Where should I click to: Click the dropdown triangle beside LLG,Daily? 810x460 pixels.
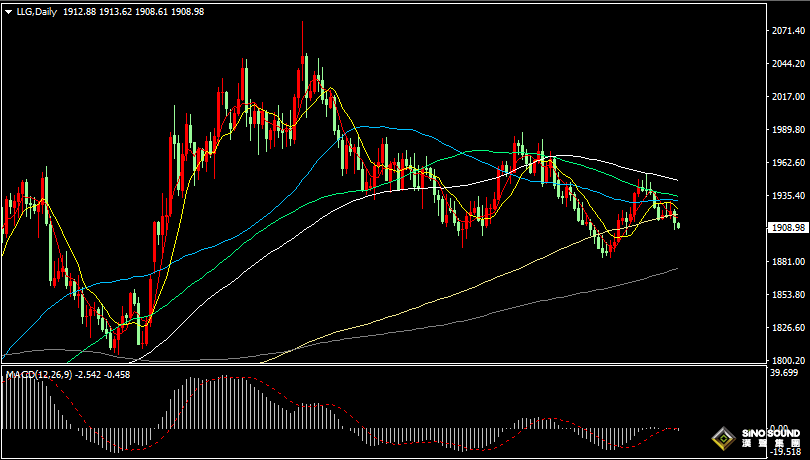click(x=8, y=11)
